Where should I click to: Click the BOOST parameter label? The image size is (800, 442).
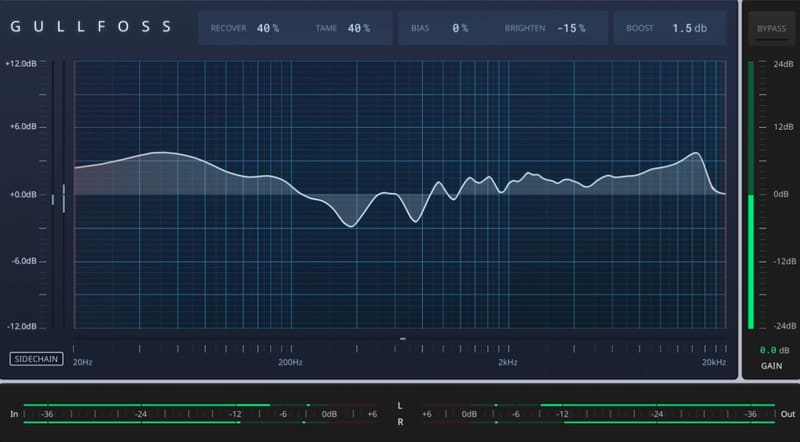(640, 28)
